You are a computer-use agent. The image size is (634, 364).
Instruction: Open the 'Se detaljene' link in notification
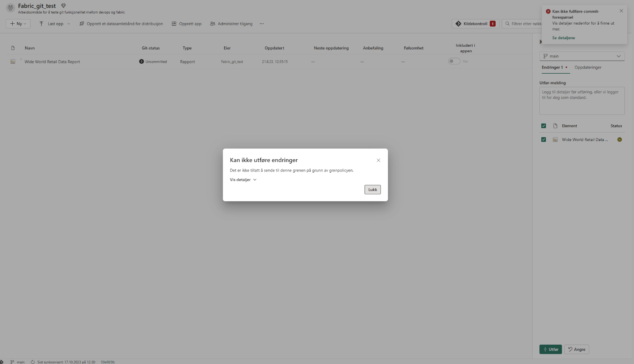[563, 38]
